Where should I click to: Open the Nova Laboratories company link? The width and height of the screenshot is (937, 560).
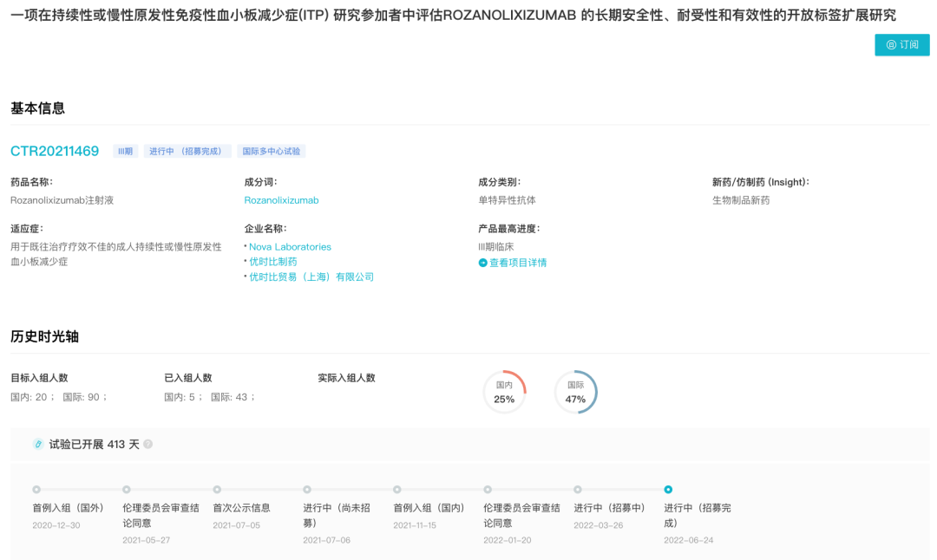point(290,246)
